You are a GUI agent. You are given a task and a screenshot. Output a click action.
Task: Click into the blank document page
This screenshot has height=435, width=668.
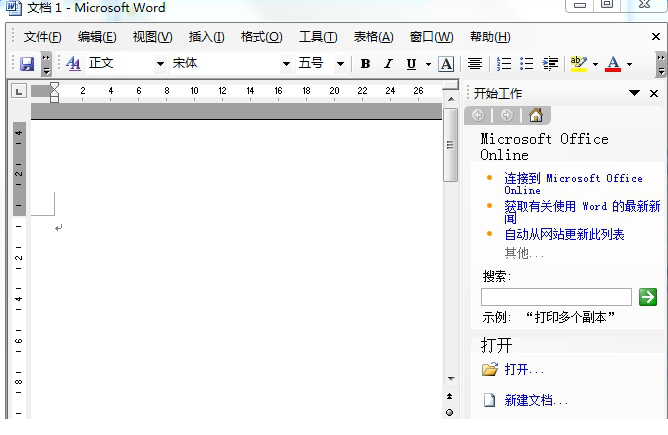coord(236,268)
